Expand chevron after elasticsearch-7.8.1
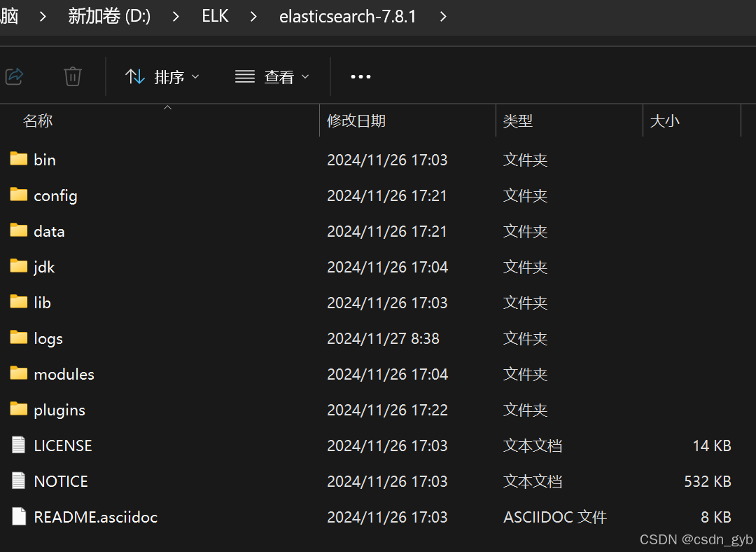The width and height of the screenshot is (756, 552). pos(443,17)
